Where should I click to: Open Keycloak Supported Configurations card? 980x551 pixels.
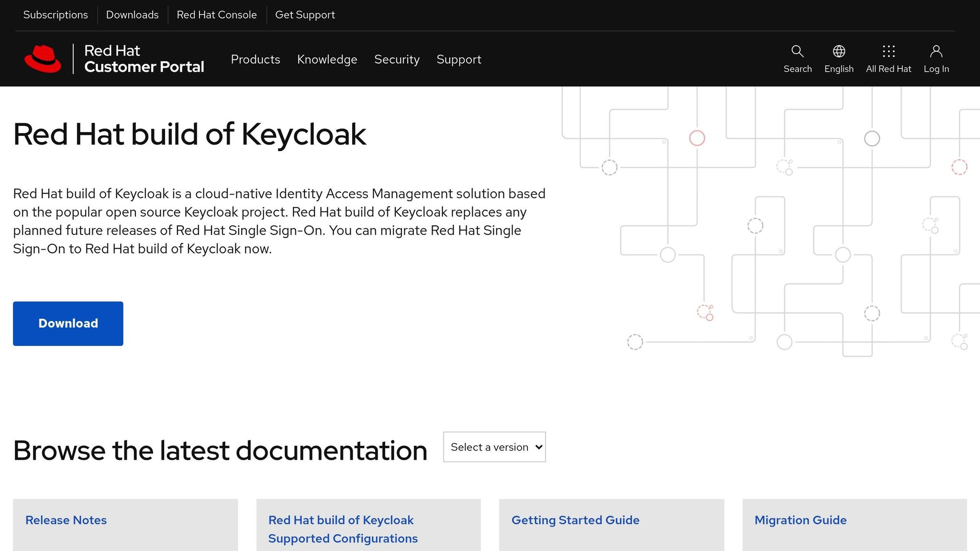pyautogui.click(x=343, y=529)
